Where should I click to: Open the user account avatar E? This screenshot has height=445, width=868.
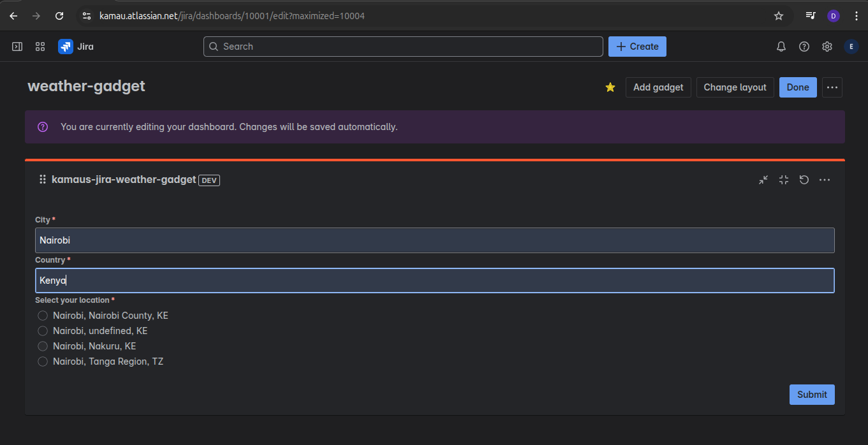click(x=851, y=47)
